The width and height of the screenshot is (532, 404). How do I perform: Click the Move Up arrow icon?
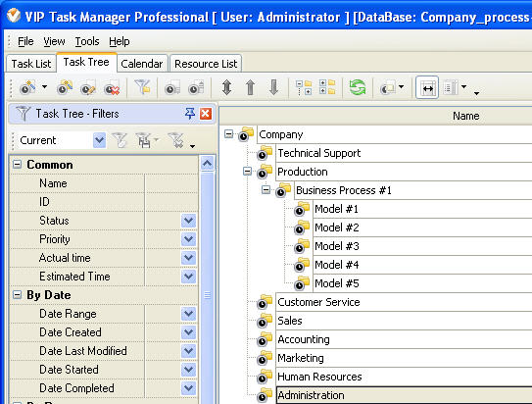(251, 87)
